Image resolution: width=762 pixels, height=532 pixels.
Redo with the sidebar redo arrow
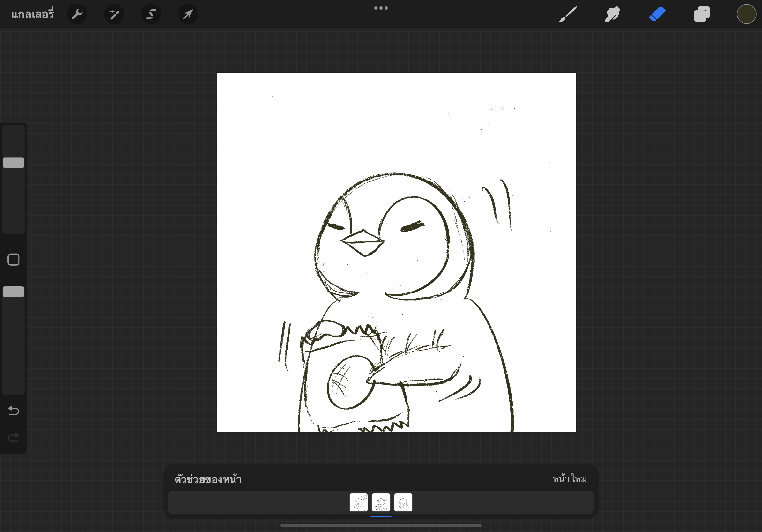tap(13, 438)
